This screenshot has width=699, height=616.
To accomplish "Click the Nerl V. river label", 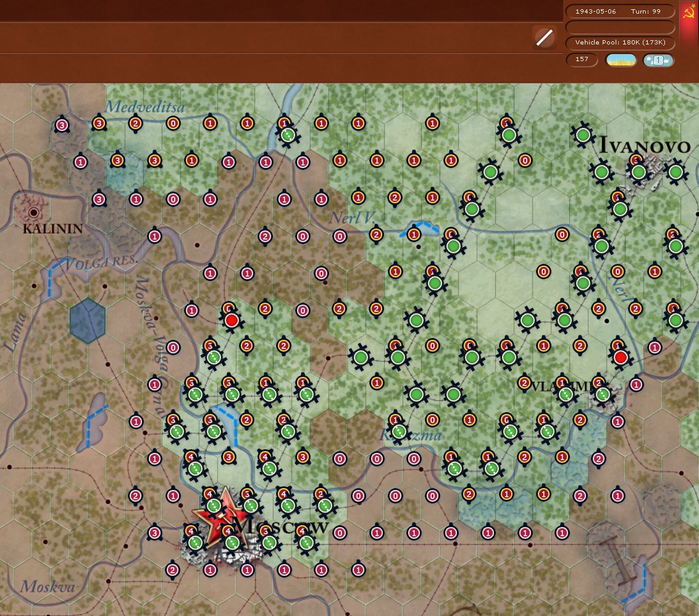I will click(x=352, y=218).
